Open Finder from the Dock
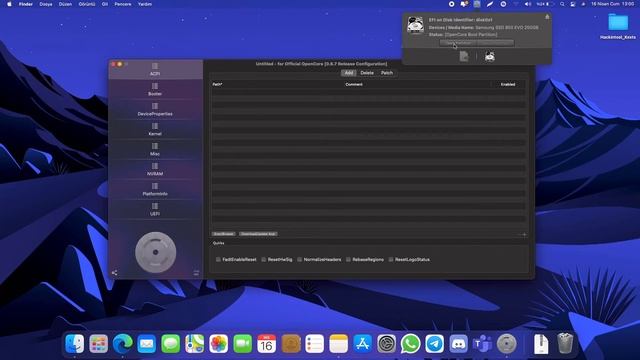The width and height of the screenshot is (640, 360). pos(75,344)
